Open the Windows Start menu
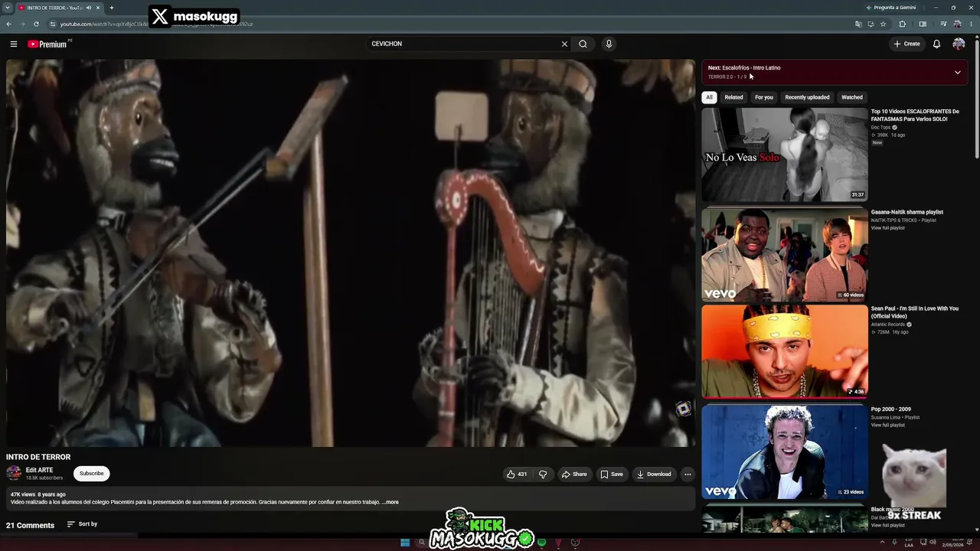This screenshot has height=551, width=980. [405, 543]
